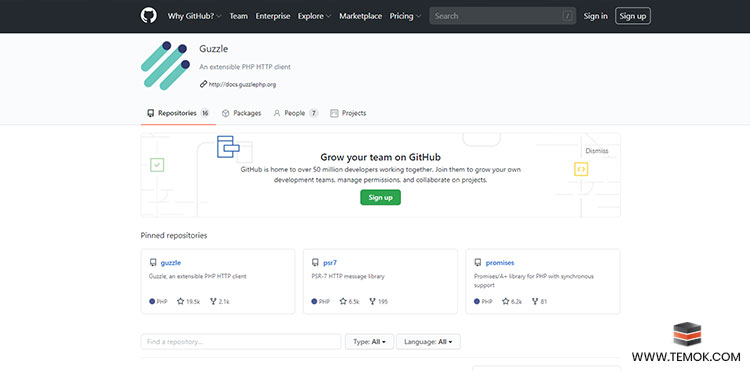The width and height of the screenshot is (750, 371).
Task: Click the fork icon showing 2.1k
Action: tap(213, 302)
